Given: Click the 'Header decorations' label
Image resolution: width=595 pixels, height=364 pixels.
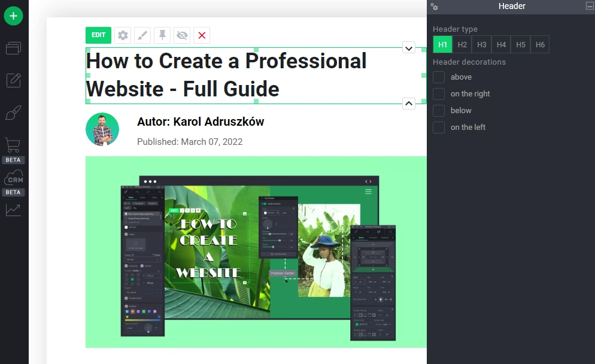Looking at the screenshot, I should tap(469, 62).
